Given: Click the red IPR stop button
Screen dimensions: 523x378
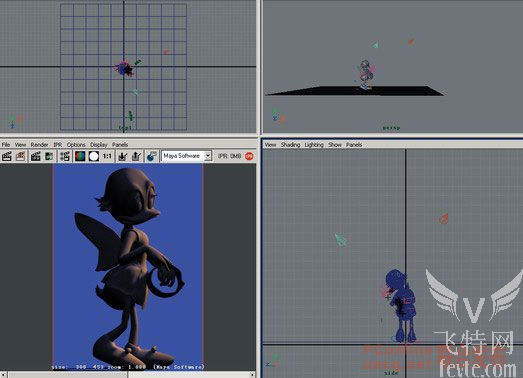Looking at the screenshot, I should (249, 156).
